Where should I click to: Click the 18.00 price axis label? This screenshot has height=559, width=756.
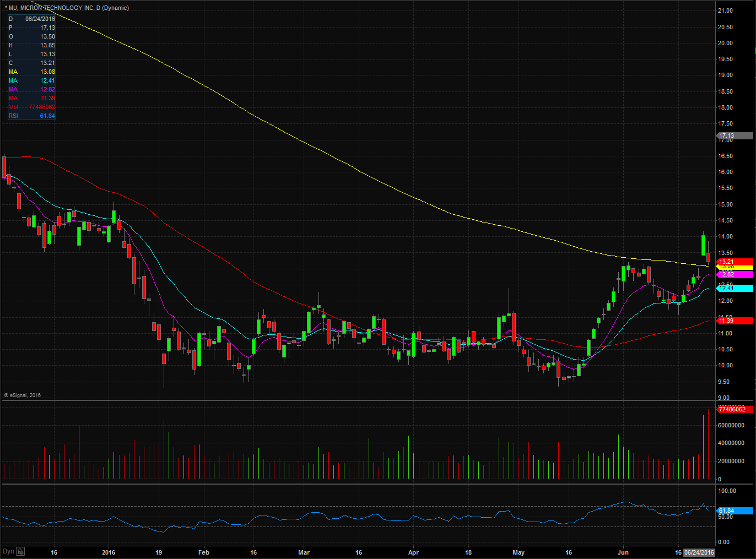pos(726,107)
